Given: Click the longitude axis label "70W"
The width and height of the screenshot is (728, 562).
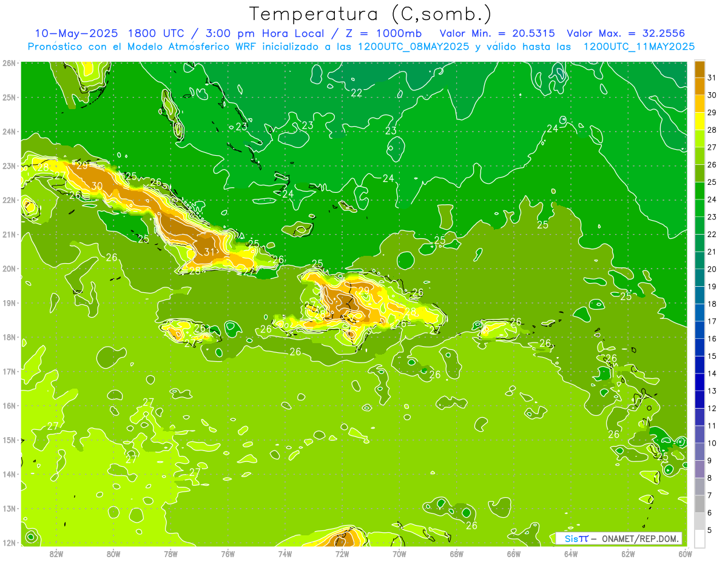Looking at the screenshot, I should (x=399, y=554).
